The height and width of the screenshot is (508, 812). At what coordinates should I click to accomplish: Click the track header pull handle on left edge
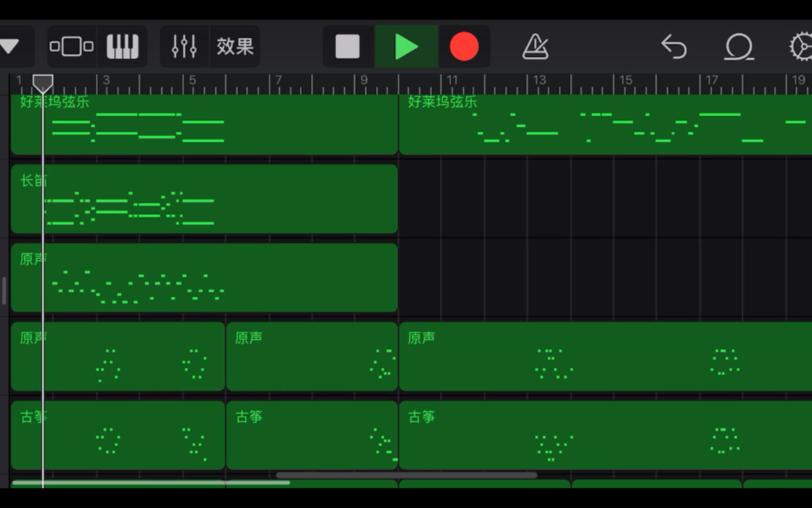point(4,291)
